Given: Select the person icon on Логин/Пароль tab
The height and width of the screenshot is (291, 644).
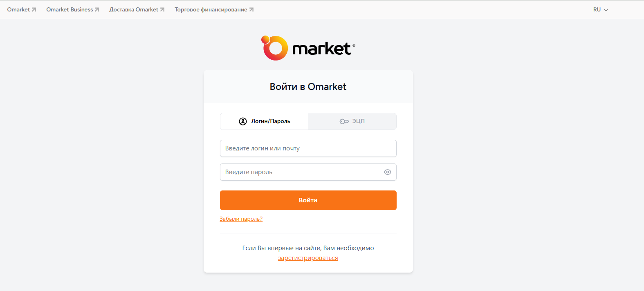Looking at the screenshot, I should coord(243,121).
